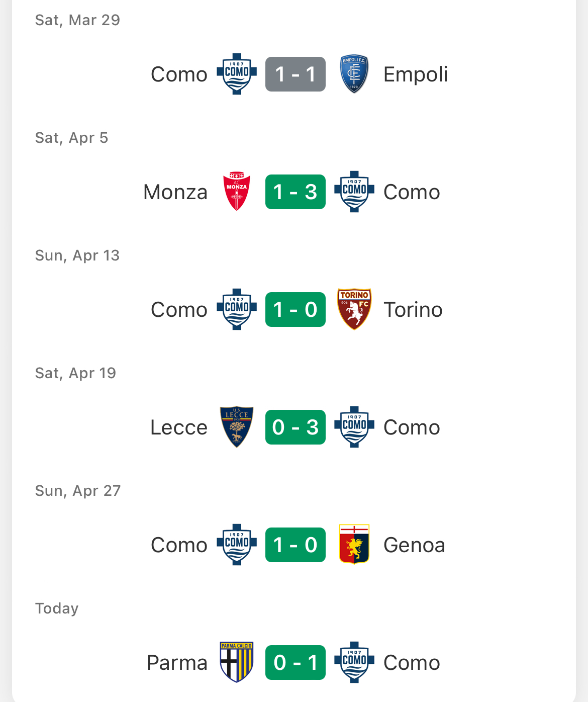The width and height of the screenshot is (588, 702).
Task: Click the Torino bull crest
Action: click(354, 309)
